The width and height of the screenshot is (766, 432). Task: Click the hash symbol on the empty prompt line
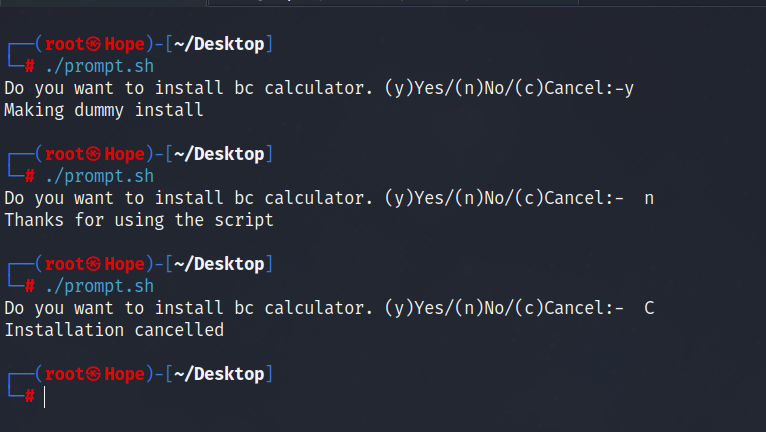(29, 396)
